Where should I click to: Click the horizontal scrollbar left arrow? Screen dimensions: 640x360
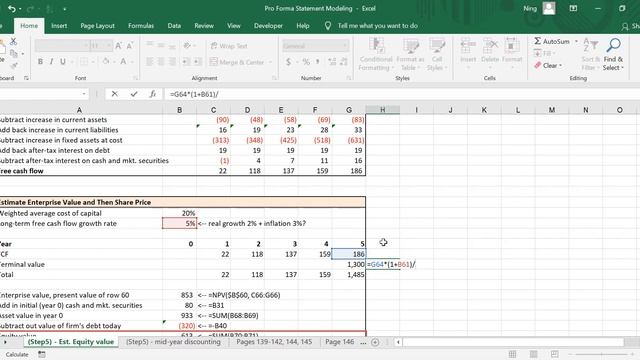398,342
